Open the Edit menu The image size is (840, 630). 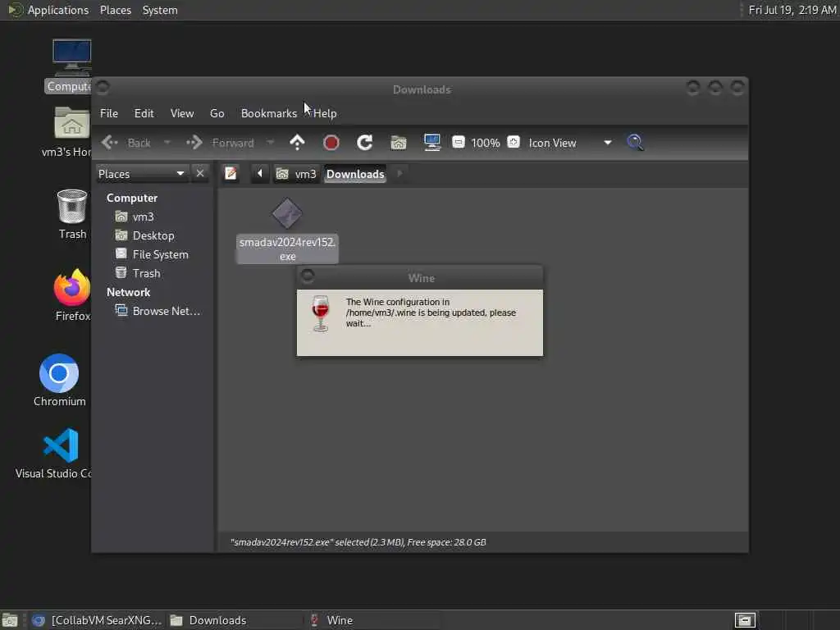pyautogui.click(x=144, y=113)
